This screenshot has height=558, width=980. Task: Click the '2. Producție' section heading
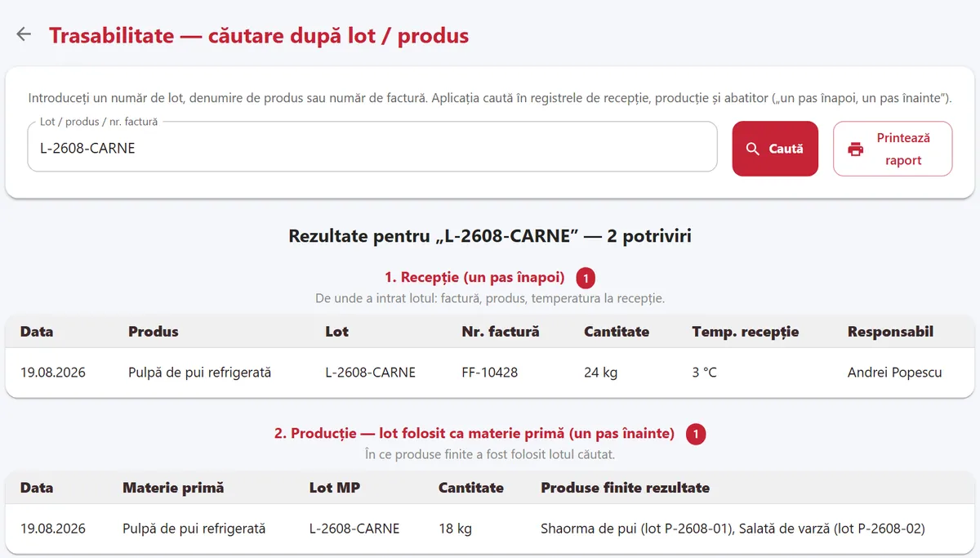(x=474, y=434)
